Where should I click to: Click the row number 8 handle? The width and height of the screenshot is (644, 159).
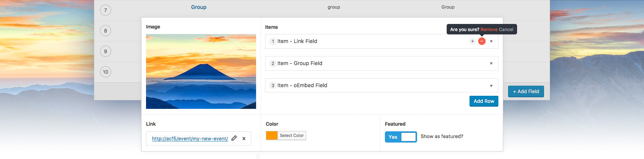tap(106, 31)
